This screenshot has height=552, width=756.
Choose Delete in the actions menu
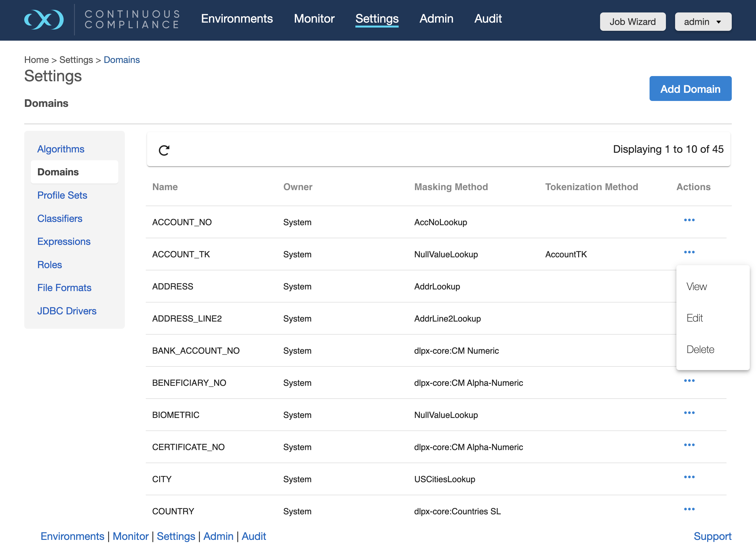pos(700,349)
